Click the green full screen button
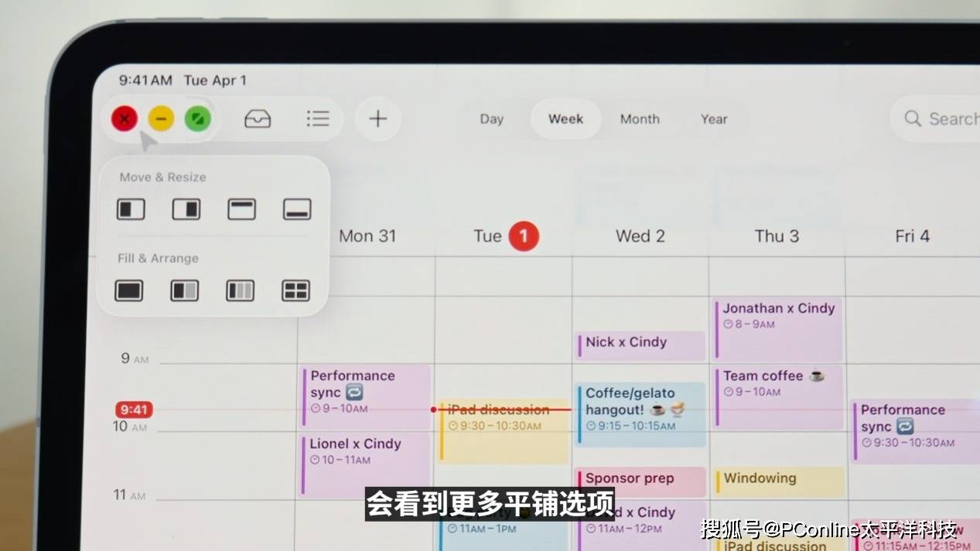 coord(197,118)
